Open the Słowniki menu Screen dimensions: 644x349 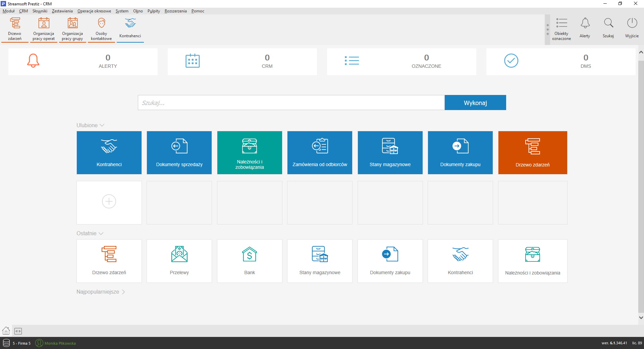(40, 11)
